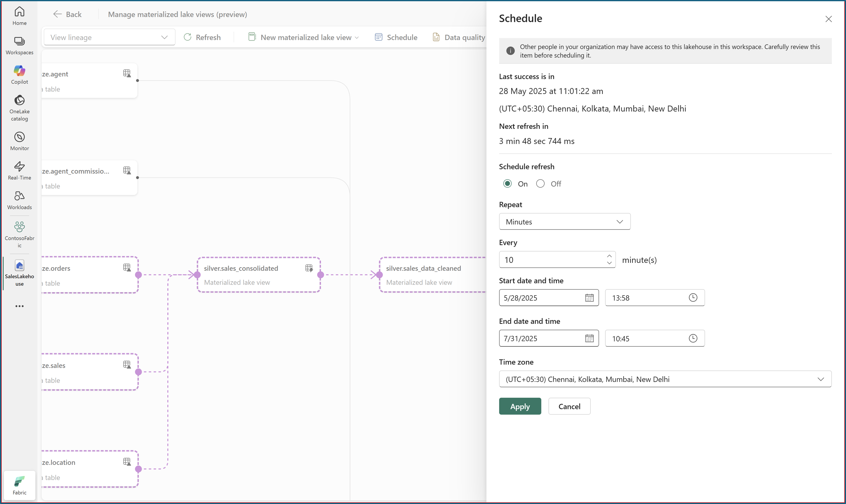The image size is (846, 504).
Task: Select the On radio button
Action: coord(507,184)
